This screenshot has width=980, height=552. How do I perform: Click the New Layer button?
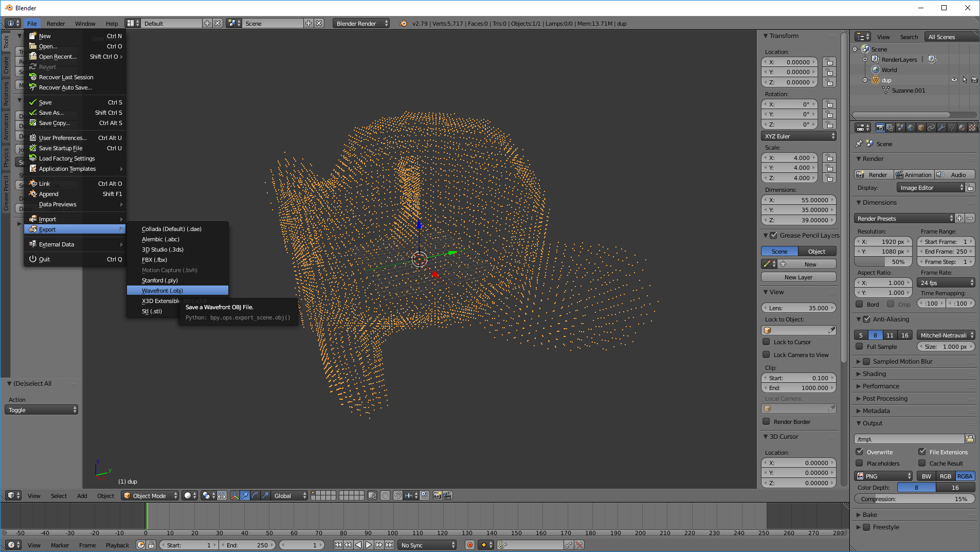(798, 277)
